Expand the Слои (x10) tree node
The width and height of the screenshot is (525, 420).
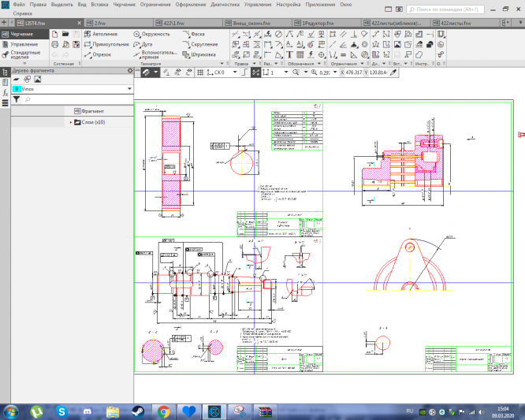click(71, 122)
